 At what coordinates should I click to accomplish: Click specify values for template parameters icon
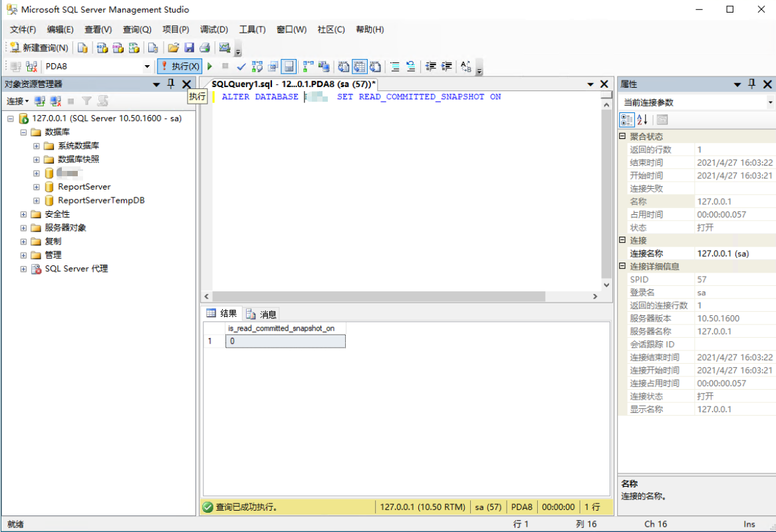(x=466, y=66)
